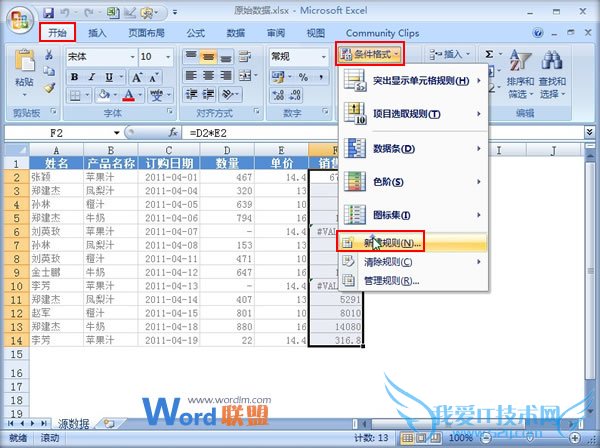Screen dimensions: 600x448
Task: Click the Cut scissors icon
Action: click(x=49, y=55)
